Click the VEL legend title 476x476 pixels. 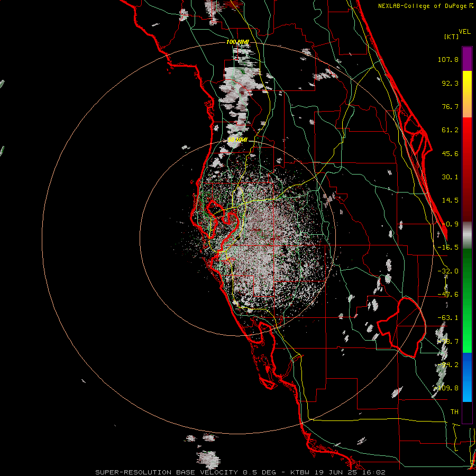click(464, 32)
